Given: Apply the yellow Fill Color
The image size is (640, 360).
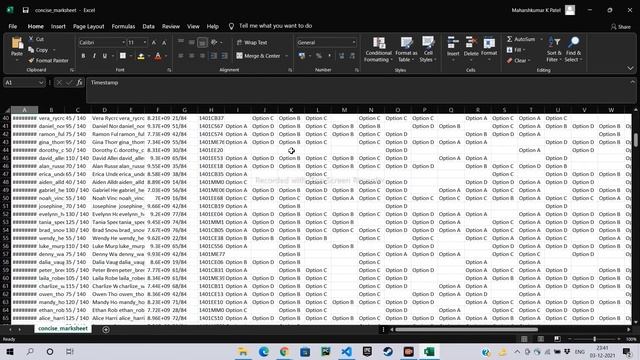Looking at the screenshot, I should pos(140,56).
